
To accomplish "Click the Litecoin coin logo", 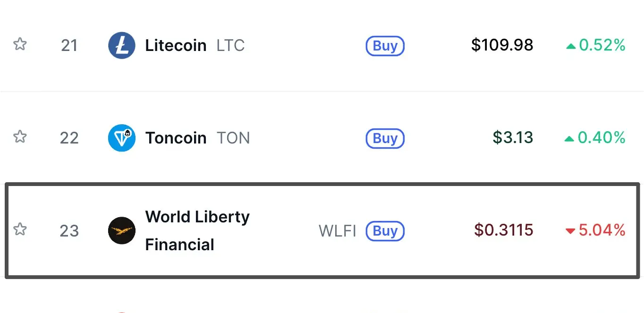I will 122,45.
